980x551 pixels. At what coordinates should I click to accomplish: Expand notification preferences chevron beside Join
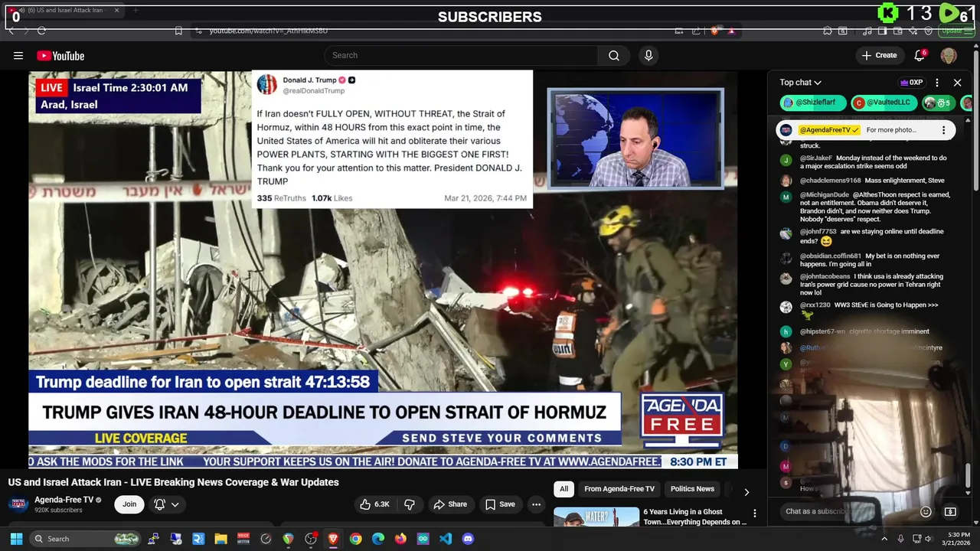point(175,504)
